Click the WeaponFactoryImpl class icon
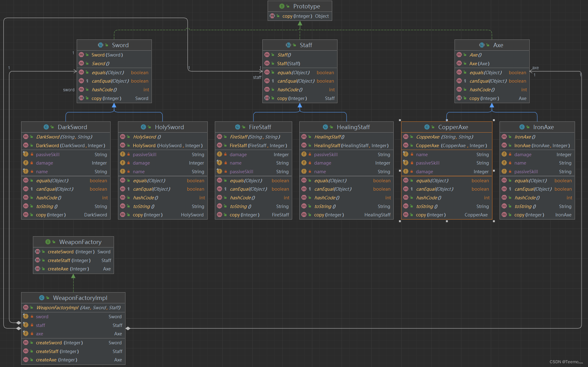The height and width of the screenshot is (367, 588). point(42,298)
